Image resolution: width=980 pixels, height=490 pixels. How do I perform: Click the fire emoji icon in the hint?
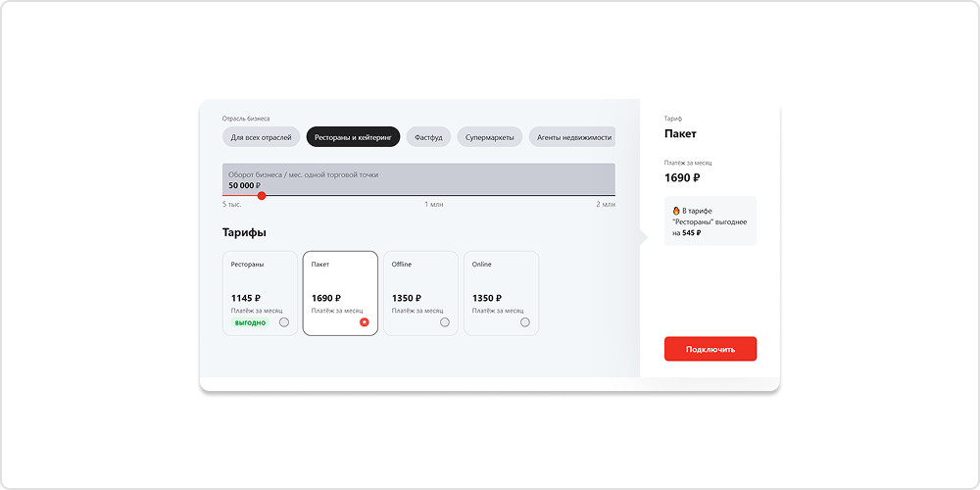click(675, 212)
